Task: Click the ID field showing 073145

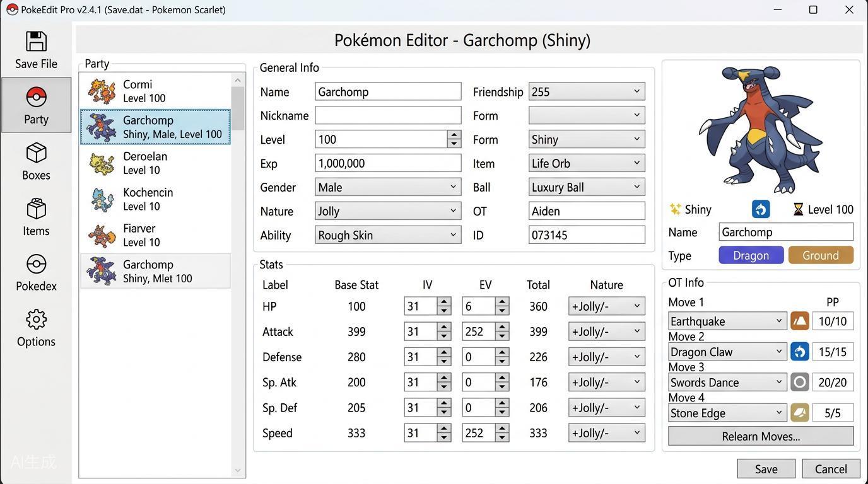Action: 587,235
